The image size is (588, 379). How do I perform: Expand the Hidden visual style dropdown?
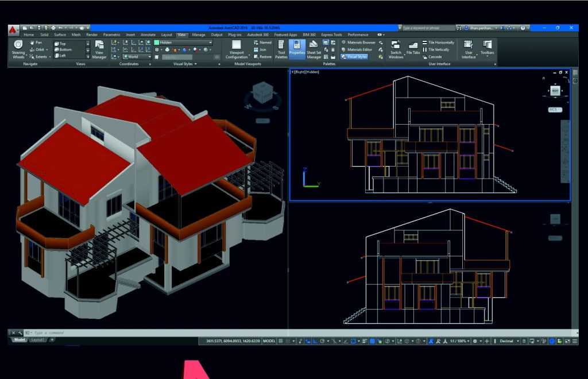point(210,42)
